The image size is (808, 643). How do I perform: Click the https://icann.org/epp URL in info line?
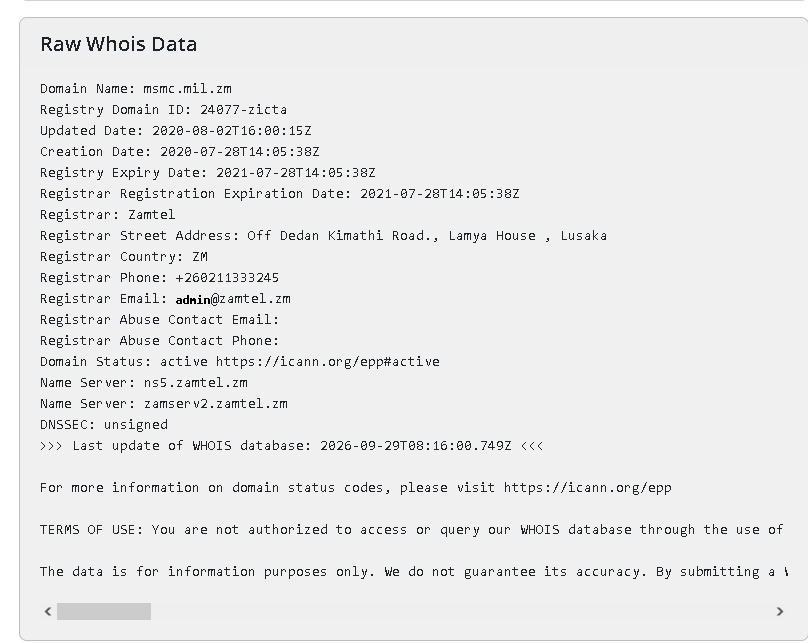pyautogui.click(x=587, y=488)
